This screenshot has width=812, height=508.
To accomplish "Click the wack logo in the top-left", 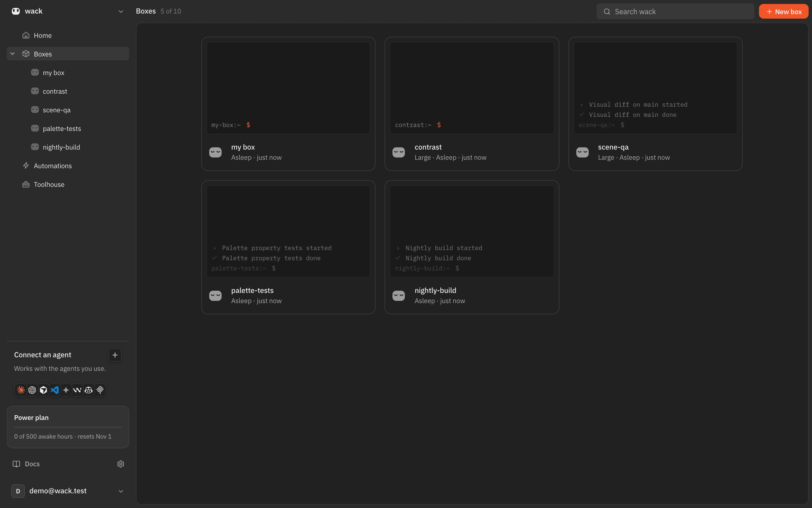I will click(x=16, y=11).
